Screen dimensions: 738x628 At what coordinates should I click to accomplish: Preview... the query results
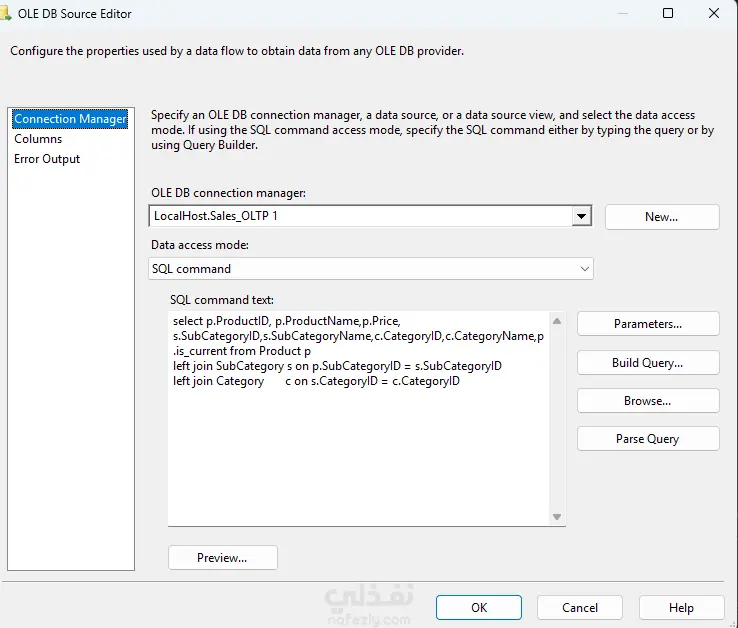pos(223,558)
